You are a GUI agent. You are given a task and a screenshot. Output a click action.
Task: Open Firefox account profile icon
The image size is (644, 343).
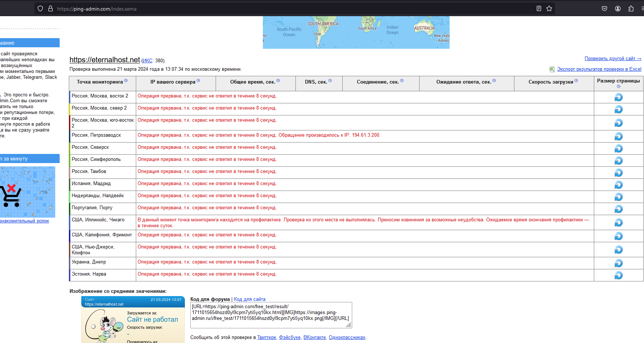pos(618,9)
